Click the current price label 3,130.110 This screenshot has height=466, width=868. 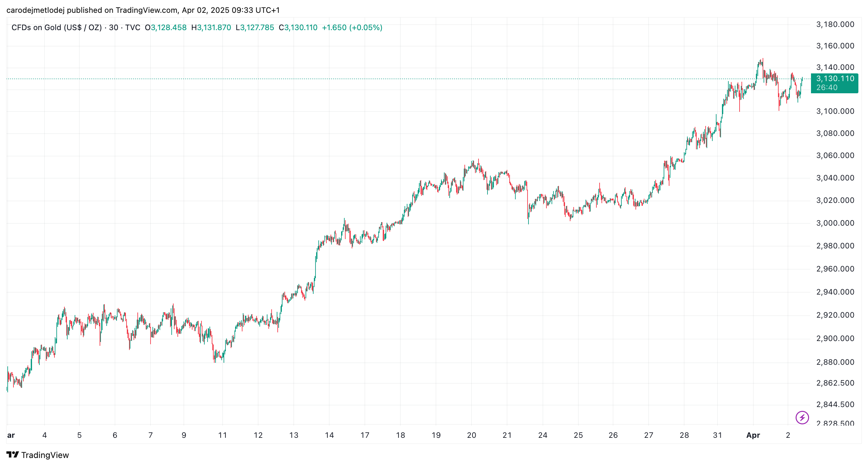[x=835, y=79]
